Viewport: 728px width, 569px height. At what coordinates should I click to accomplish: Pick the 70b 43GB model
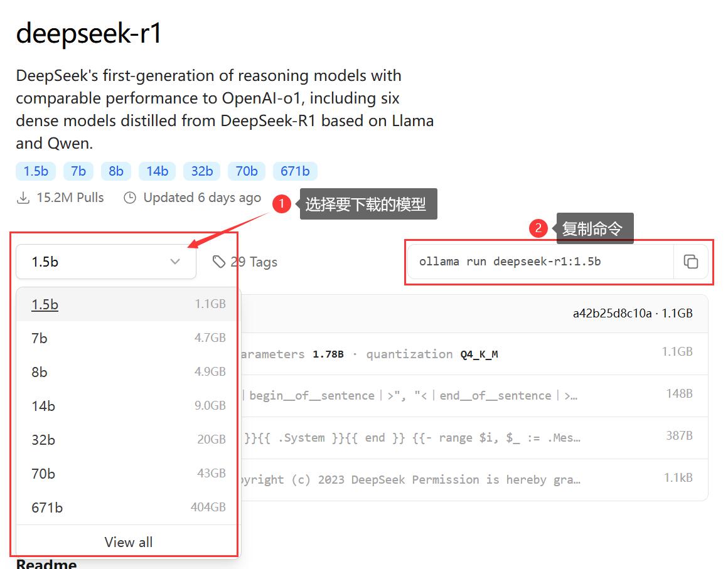click(128, 474)
